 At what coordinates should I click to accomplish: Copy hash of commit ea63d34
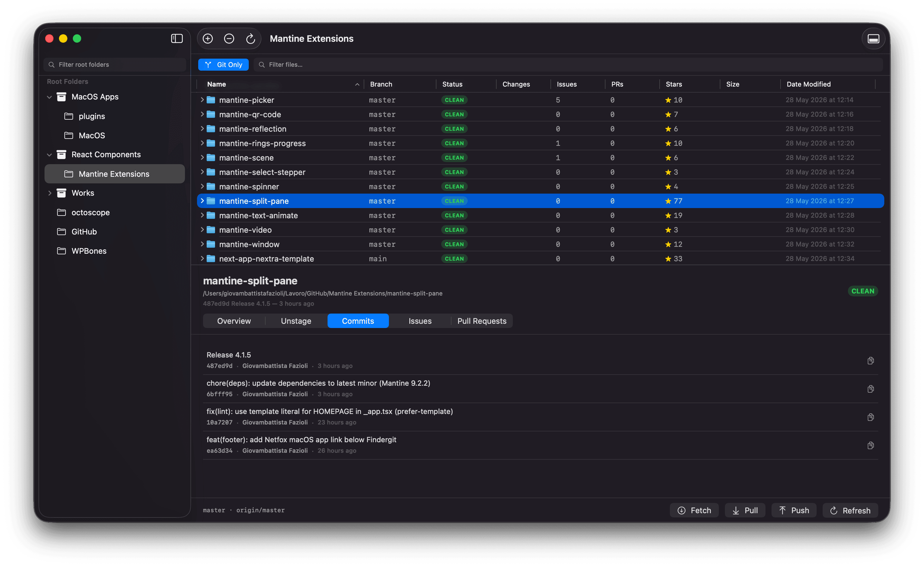[x=871, y=445]
